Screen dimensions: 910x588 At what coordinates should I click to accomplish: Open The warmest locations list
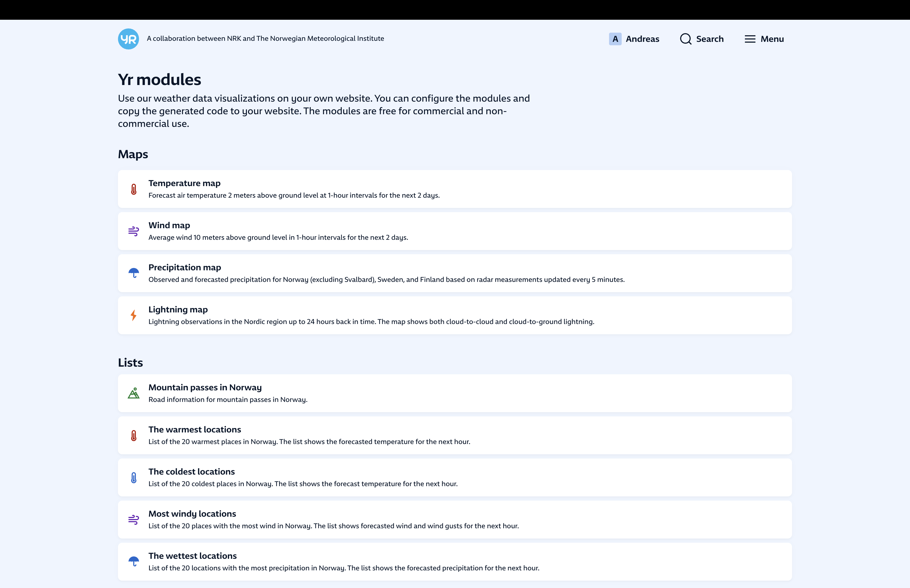tap(195, 430)
